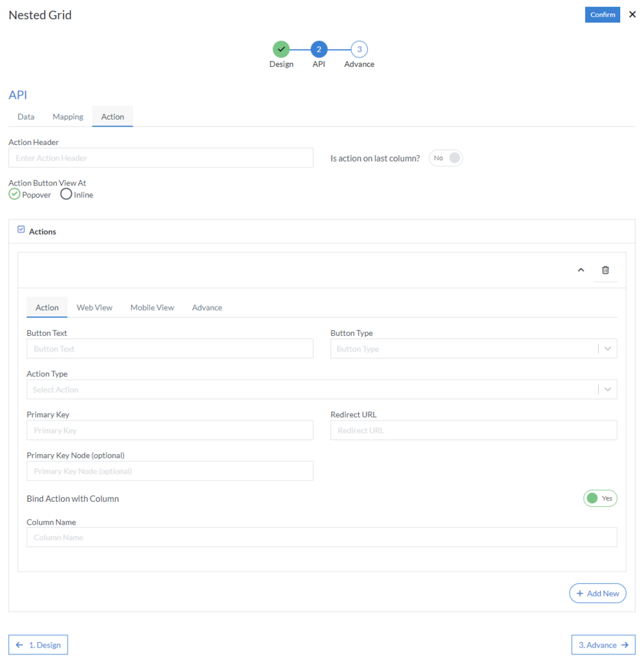Select the Inline radio option

coord(66,194)
